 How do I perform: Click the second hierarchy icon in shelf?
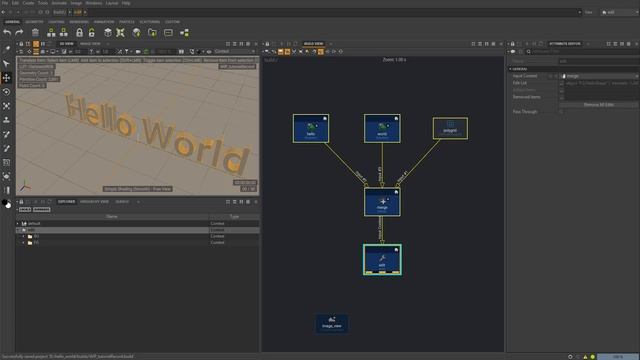(x=64, y=32)
